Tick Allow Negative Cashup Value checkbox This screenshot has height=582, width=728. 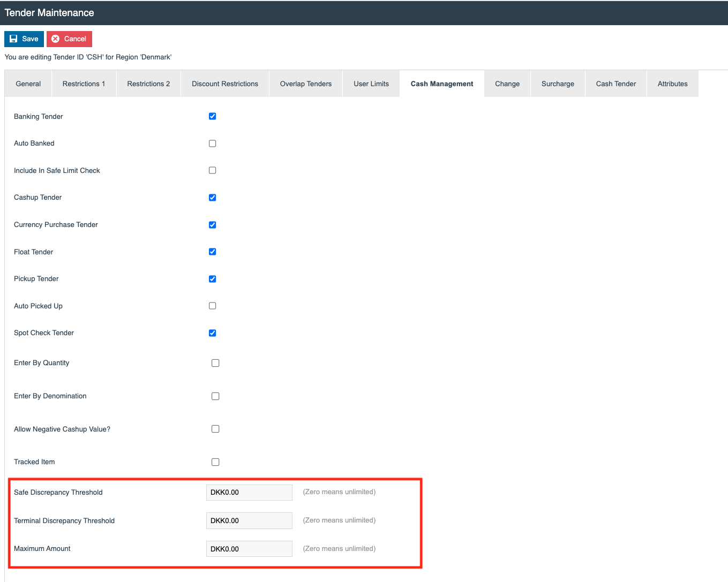click(x=215, y=429)
